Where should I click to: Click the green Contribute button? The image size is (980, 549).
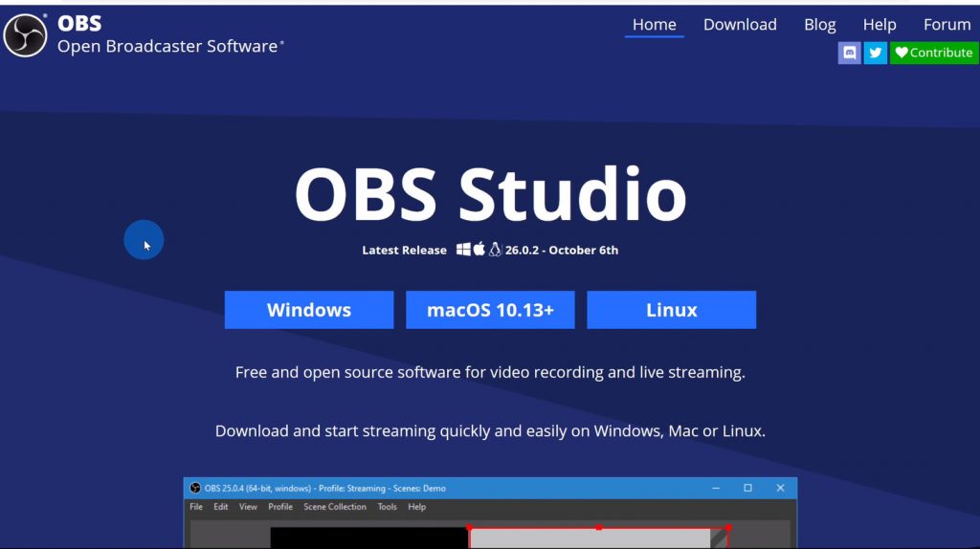(934, 53)
